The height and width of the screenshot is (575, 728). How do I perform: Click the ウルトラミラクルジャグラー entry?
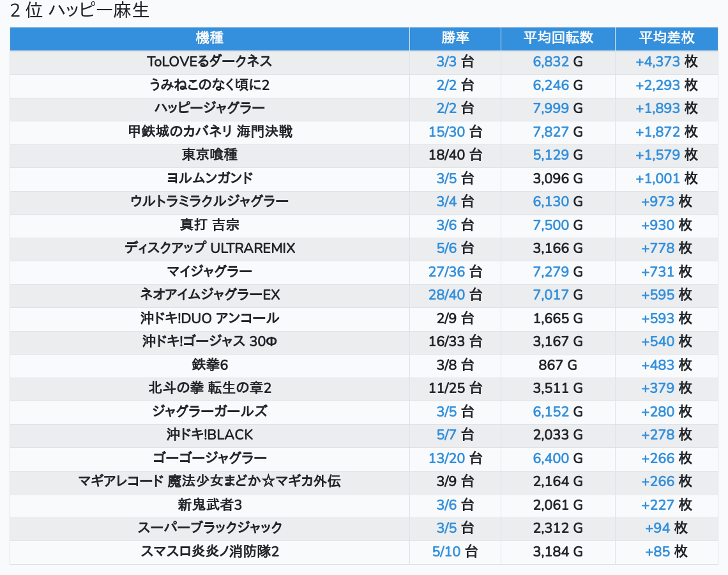point(209,202)
